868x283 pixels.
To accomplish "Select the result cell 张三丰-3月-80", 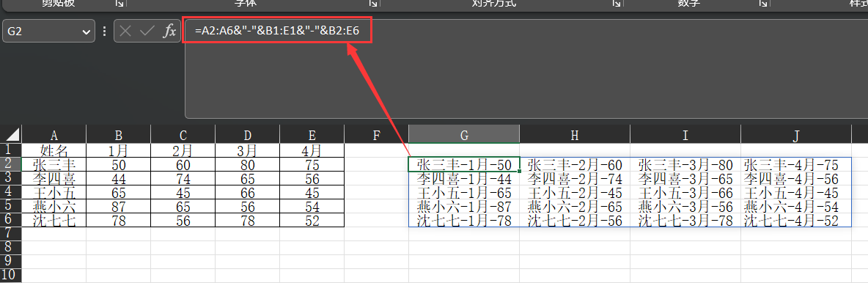I will click(685, 164).
